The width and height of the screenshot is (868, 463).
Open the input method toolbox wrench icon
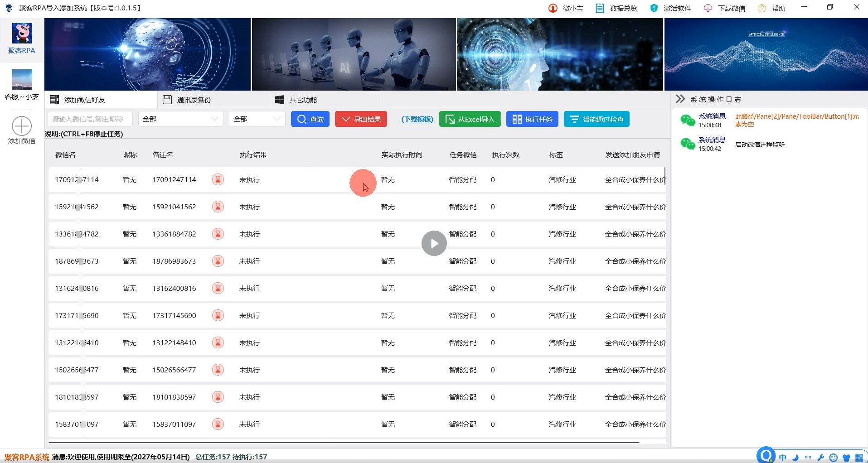click(x=821, y=457)
